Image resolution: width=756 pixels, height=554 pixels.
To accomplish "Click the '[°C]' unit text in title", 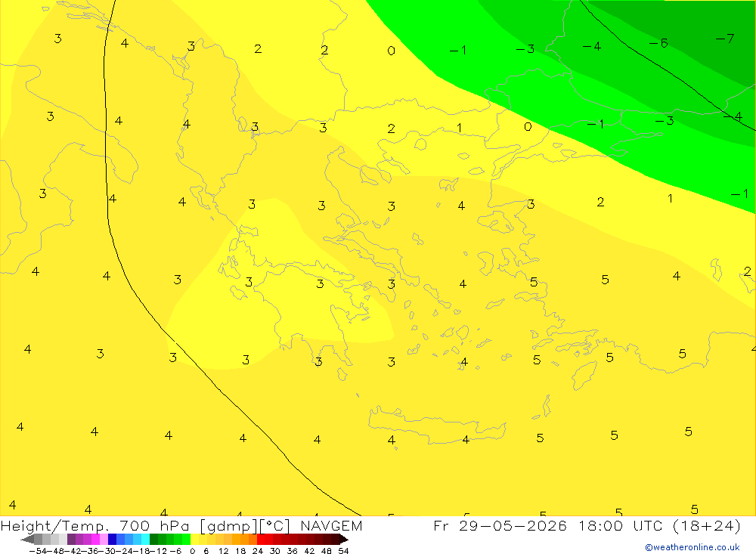I will tap(275, 526).
